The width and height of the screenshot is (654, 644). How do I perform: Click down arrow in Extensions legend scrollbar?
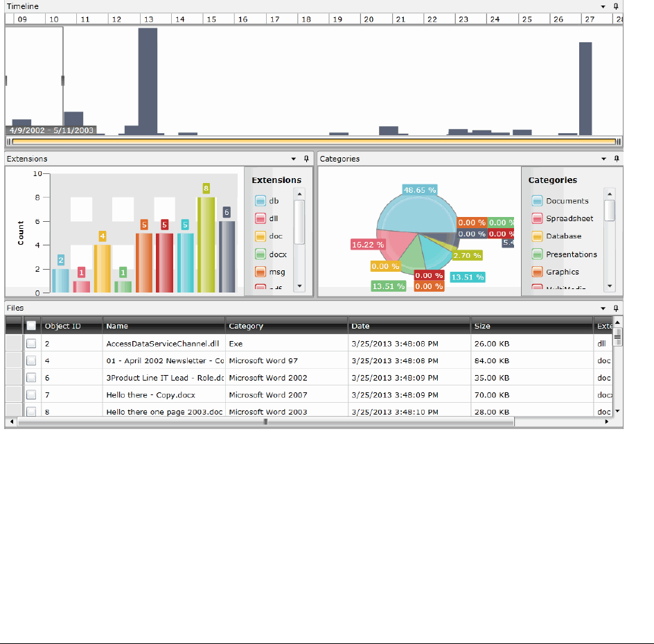299,286
